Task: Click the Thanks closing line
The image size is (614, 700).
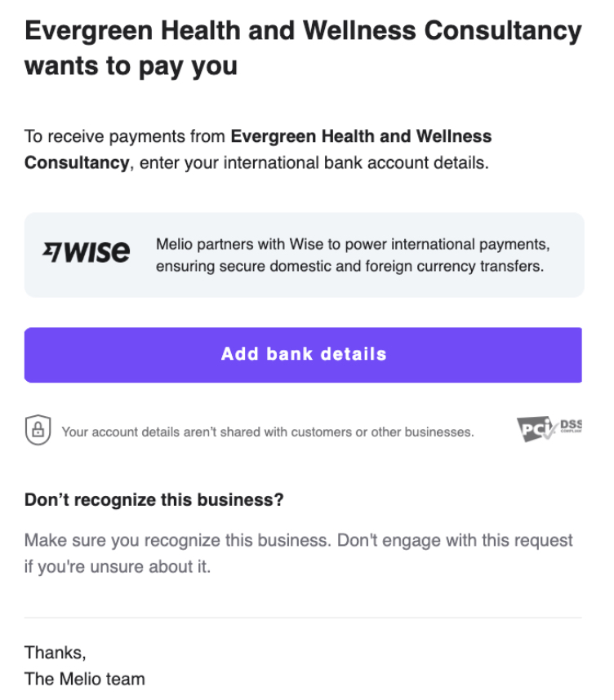Action: point(55,653)
